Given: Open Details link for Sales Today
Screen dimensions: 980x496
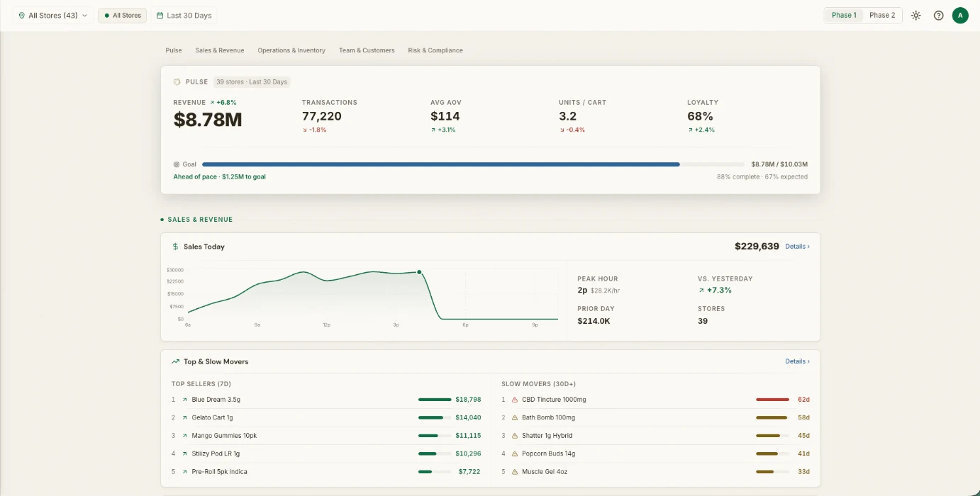Looking at the screenshot, I should coord(797,247).
